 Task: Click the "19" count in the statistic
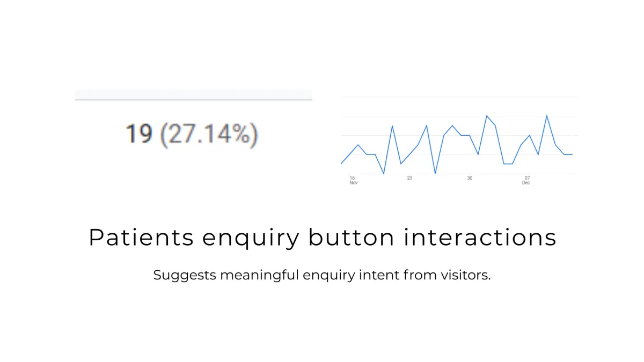point(139,134)
